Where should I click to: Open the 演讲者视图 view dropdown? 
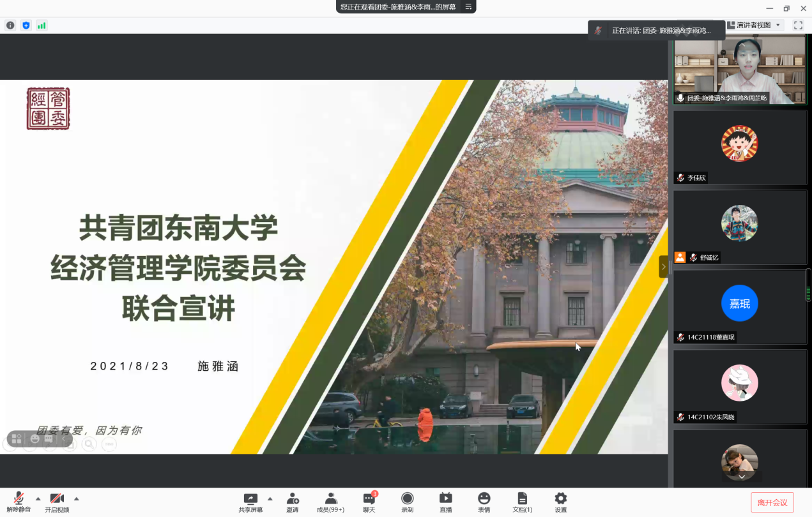pyautogui.click(x=755, y=26)
